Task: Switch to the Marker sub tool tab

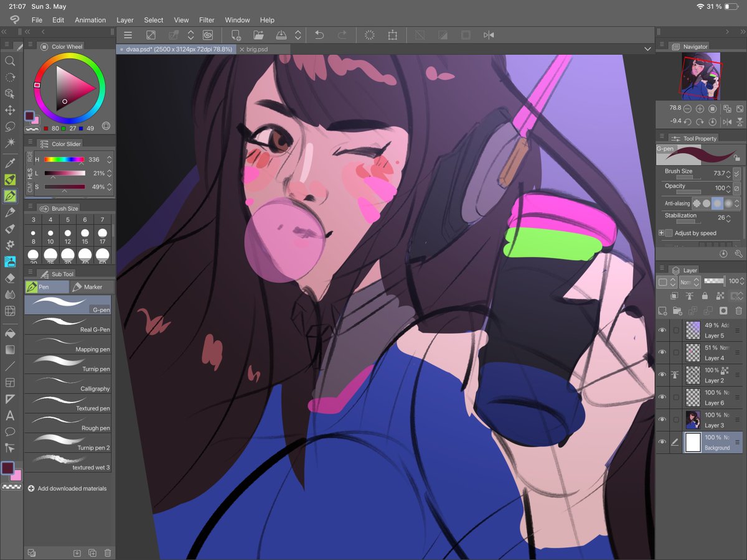Action: pyautogui.click(x=92, y=287)
